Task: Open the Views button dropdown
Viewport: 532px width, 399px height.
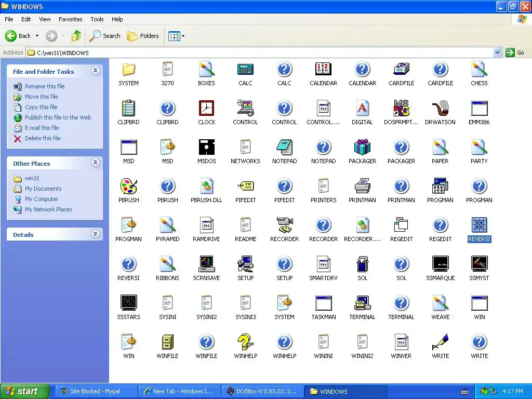Action: [x=183, y=36]
